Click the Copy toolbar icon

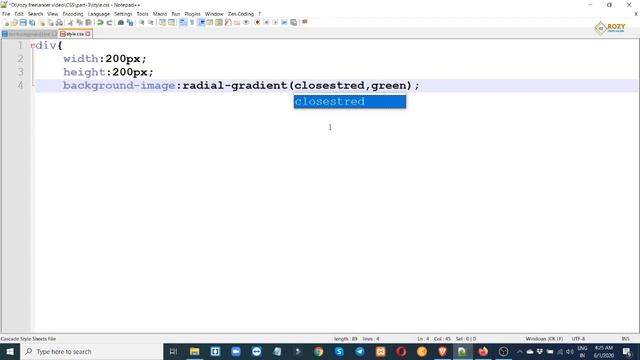pyautogui.click(x=79, y=22)
